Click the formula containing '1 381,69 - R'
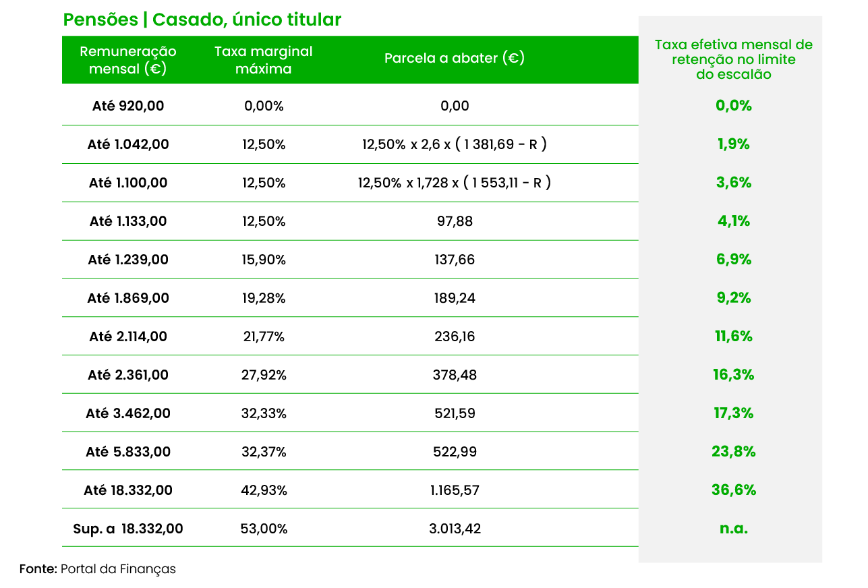Viewport: 868px width, 588px height. click(x=454, y=144)
